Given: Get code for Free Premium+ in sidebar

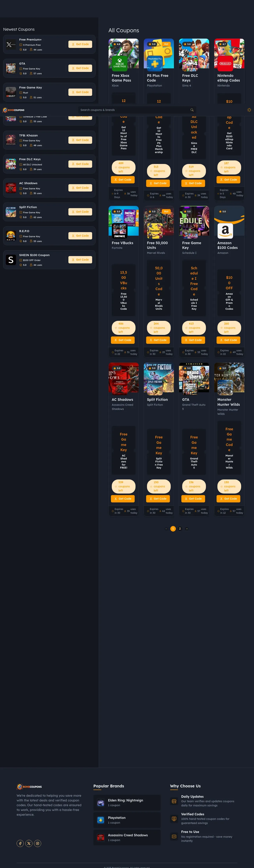Looking at the screenshot, I should click(80, 44).
